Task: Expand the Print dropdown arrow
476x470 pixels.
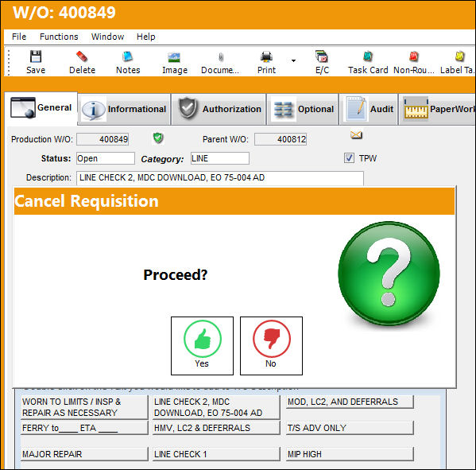Action: [x=293, y=60]
